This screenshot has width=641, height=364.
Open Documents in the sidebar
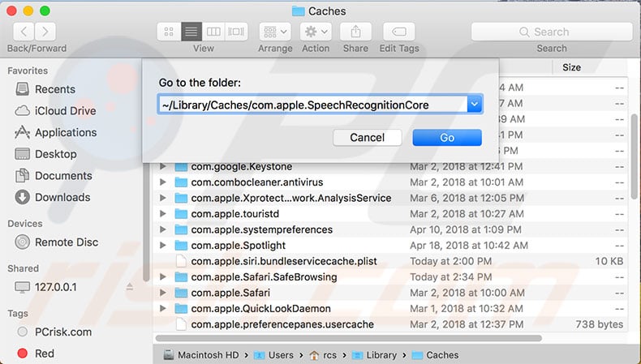pos(63,176)
